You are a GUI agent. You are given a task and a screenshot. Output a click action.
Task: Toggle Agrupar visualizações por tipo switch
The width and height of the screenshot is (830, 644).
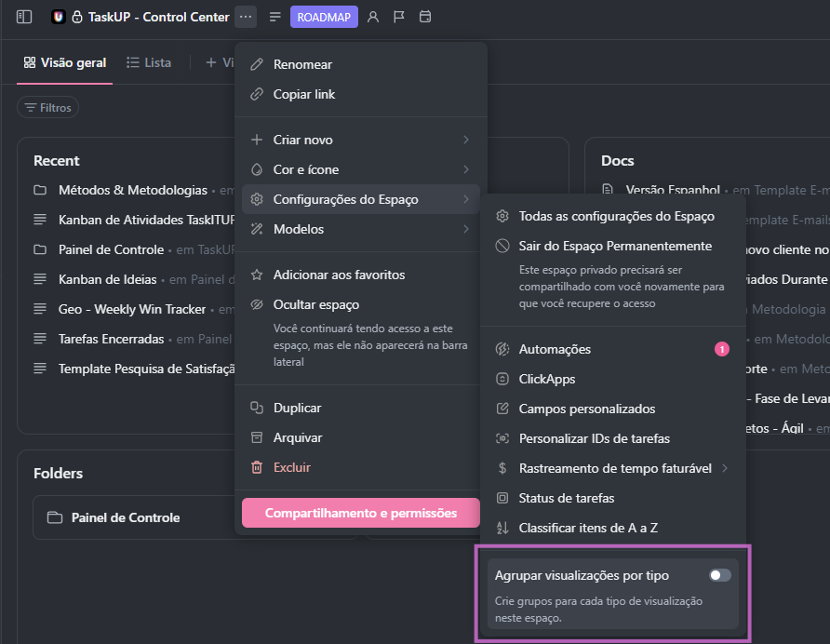(x=719, y=575)
